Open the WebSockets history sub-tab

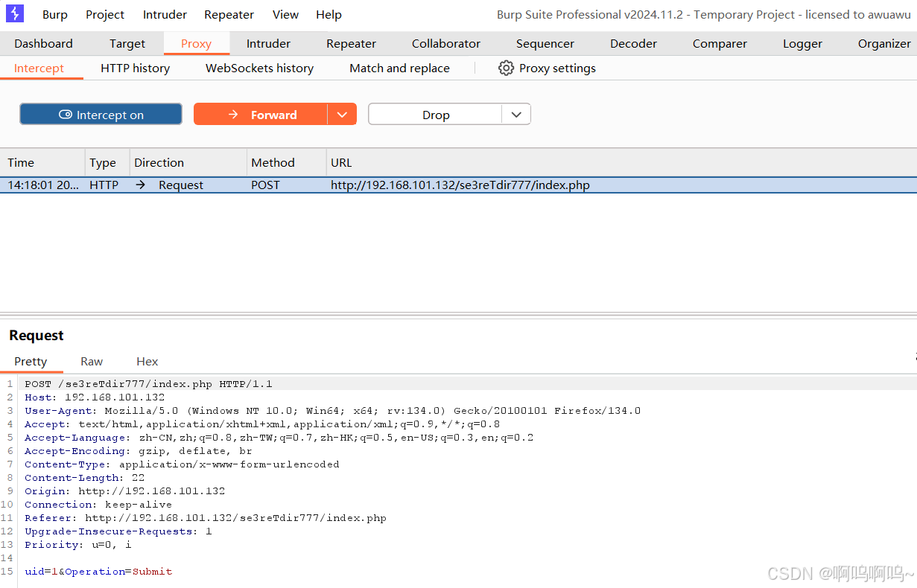[259, 68]
